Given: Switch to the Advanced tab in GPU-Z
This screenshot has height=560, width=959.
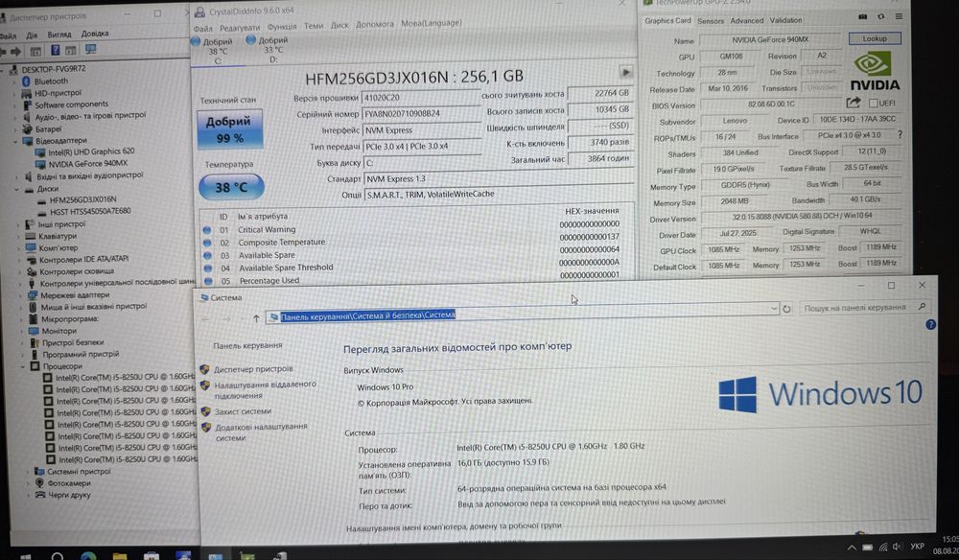Looking at the screenshot, I should coord(747,21).
